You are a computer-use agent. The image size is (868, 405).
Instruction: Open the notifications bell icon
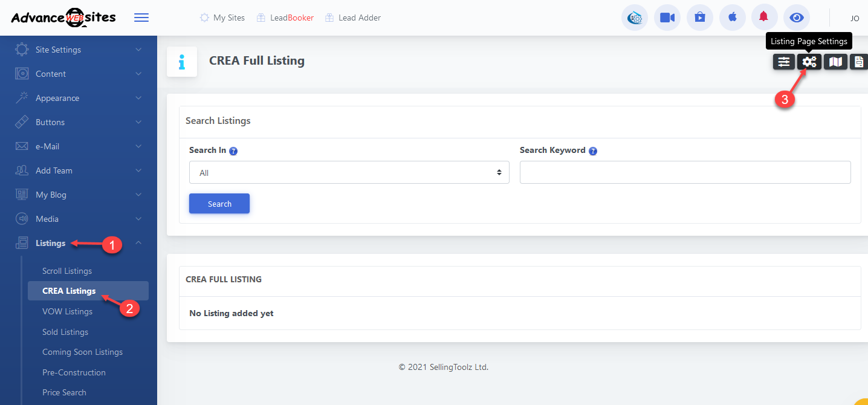[x=764, y=17]
